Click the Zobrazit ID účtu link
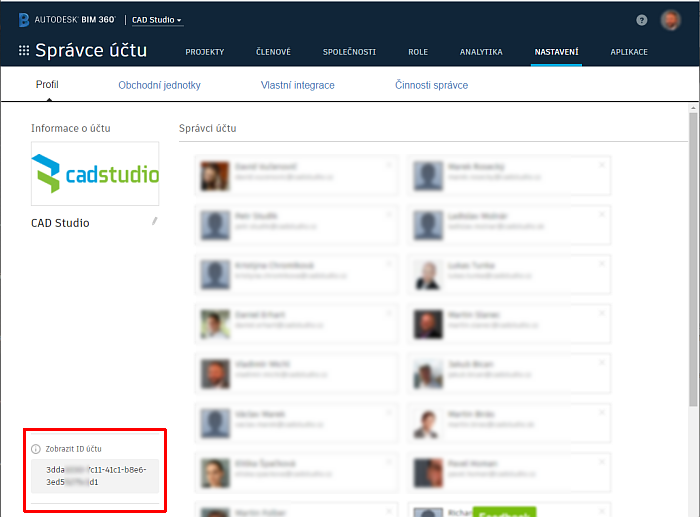This screenshot has width=700, height=517. point(73,449)
